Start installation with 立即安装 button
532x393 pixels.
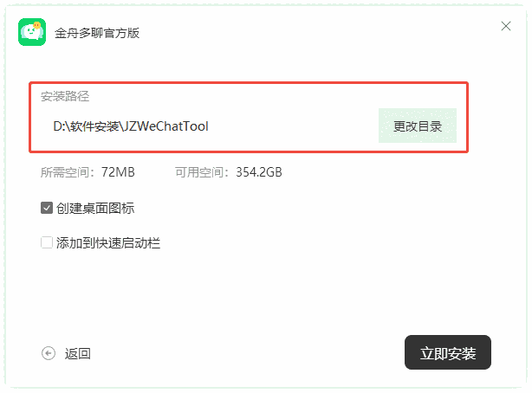pos(448,352)
